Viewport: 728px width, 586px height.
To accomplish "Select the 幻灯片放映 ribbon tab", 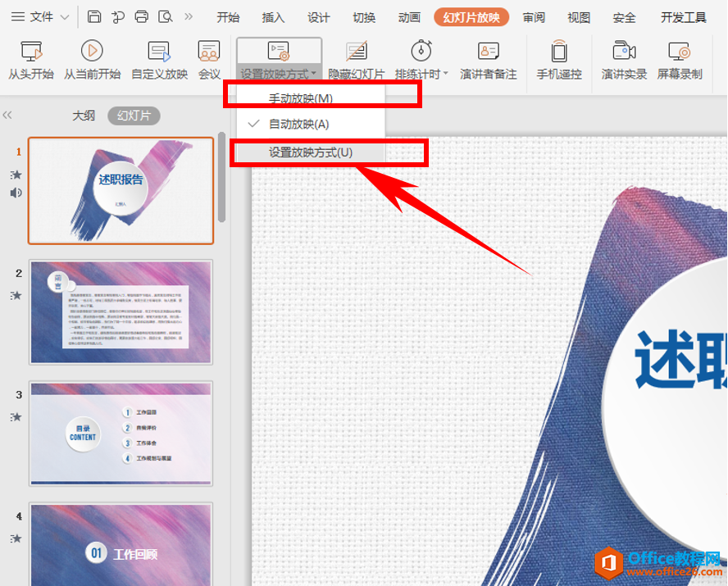I will coord(471,18).
